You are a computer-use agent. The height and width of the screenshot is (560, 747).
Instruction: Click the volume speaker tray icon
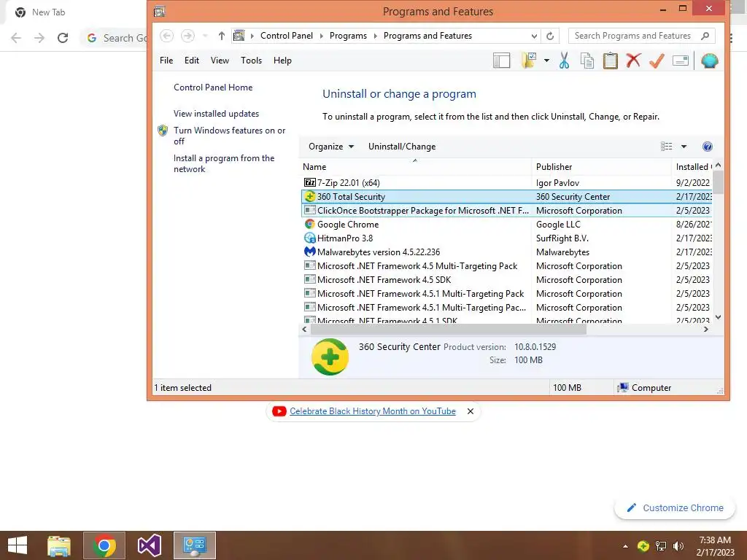tap(678, 545)
